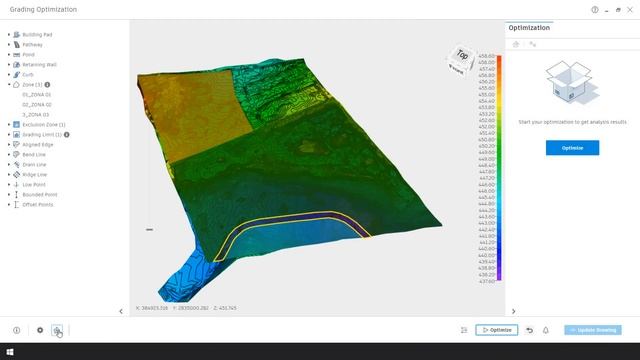Viewport: 640px width, 360px height.
Task: Click the Bend Line label
Action: [34, 155]
